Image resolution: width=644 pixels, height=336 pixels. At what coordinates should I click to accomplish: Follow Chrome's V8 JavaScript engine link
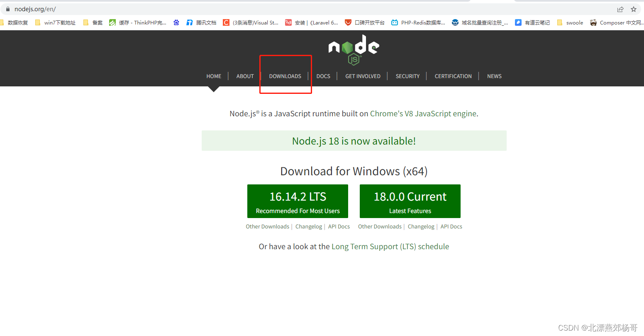click(x=423, y=114)
